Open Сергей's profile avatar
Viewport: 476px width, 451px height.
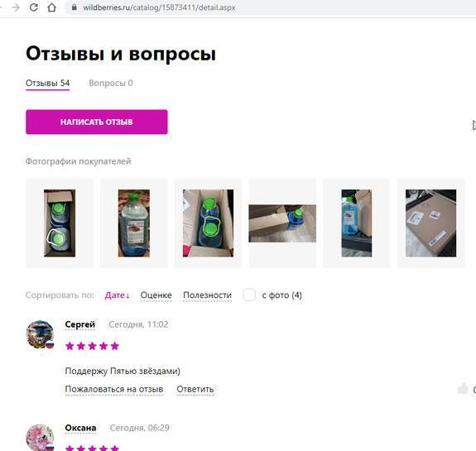click(40, 334)
